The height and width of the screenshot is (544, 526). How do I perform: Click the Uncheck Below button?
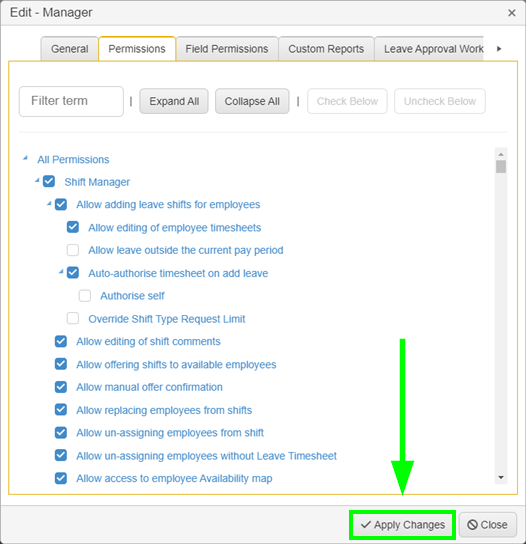click(440, 101)
